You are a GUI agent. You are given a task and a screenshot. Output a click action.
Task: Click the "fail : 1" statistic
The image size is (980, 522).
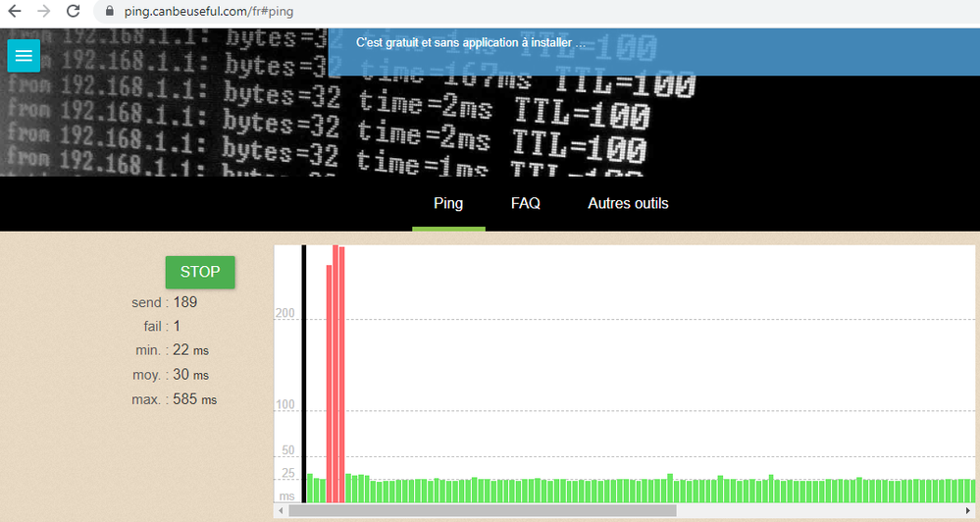(162, 326)
